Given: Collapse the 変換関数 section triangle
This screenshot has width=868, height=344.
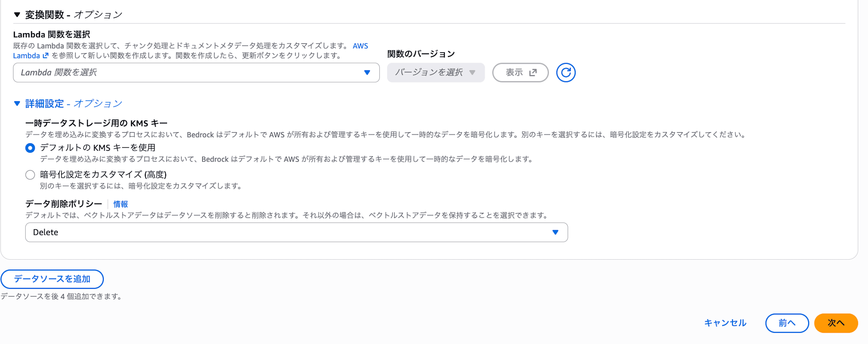Looking at the screenshot, I should tap(17, 15).
